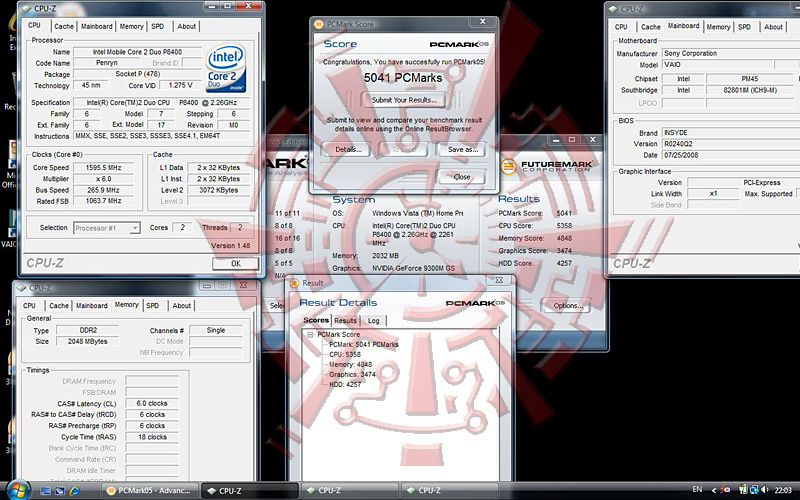Click BIOS Brand value INSYDE
The width and height of the screenshot is (800, 500).
[x=731, y=132]
